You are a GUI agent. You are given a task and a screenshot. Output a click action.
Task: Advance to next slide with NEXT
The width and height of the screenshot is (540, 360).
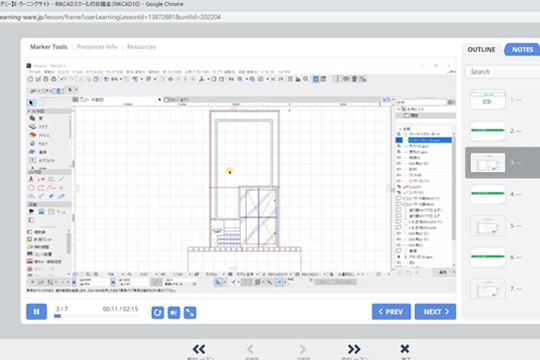(x=435, y=312)
